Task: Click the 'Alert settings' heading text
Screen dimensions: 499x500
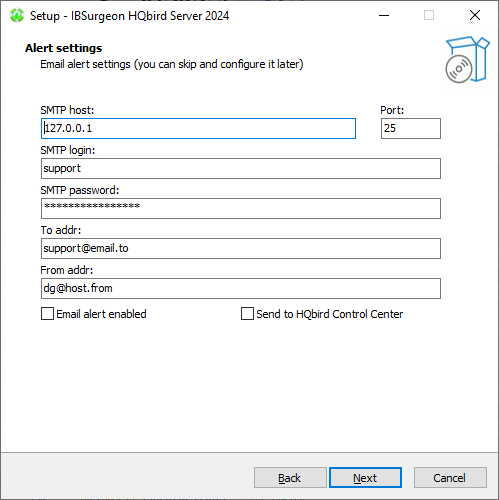Action: 63,48
